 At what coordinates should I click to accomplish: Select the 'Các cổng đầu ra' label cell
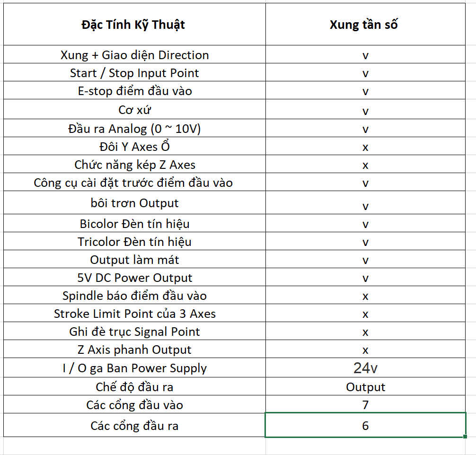click(134, 426)
